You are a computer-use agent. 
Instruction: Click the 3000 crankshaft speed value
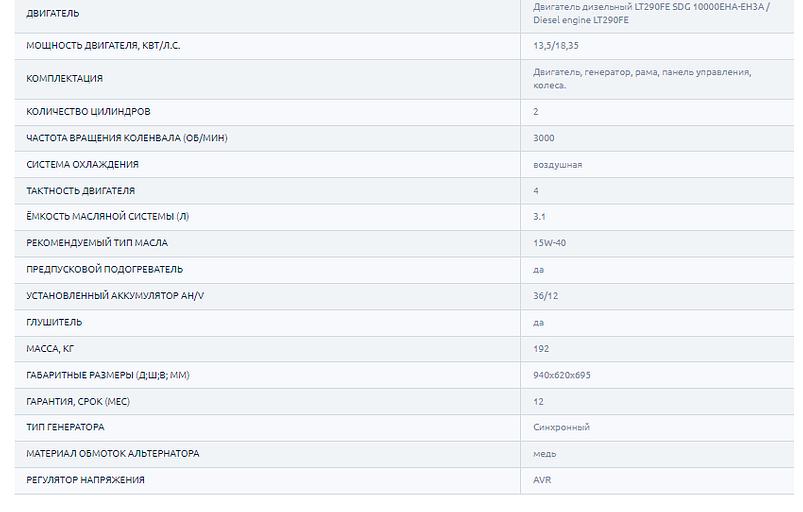click(544, 138)
